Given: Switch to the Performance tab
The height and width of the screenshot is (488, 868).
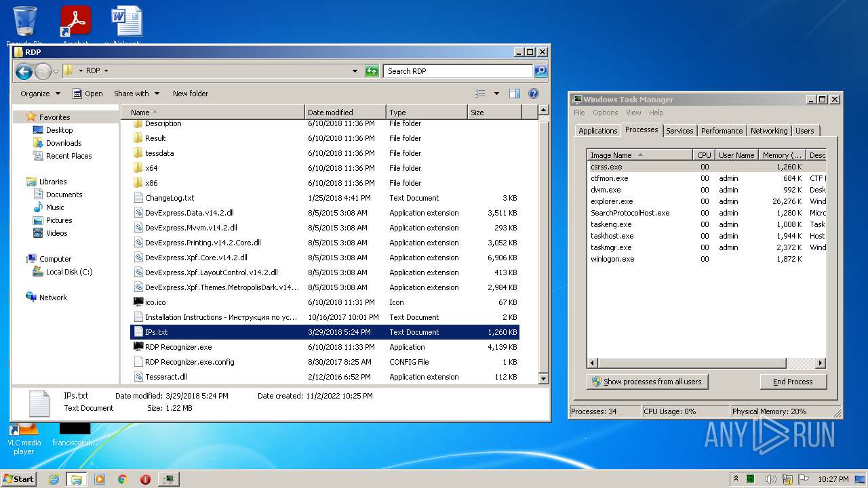Looking at the screenshot, I should [722, 131].
